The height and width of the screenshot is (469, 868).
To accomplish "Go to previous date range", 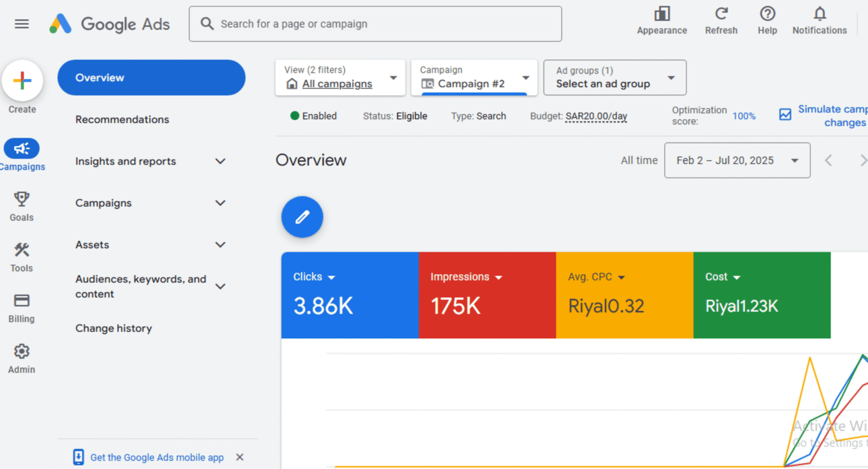I will coord(828,160).
